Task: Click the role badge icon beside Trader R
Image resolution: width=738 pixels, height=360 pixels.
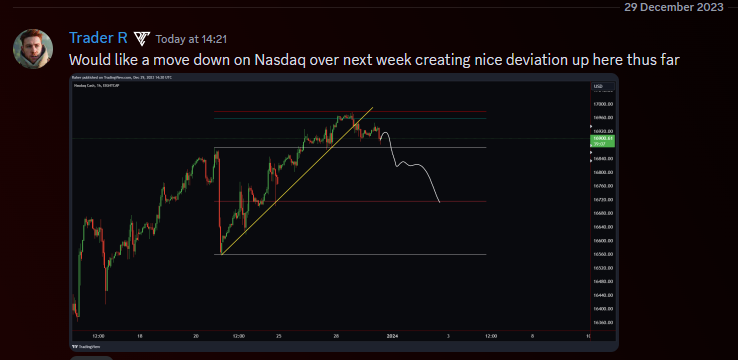Action: (x=142, y=39)
